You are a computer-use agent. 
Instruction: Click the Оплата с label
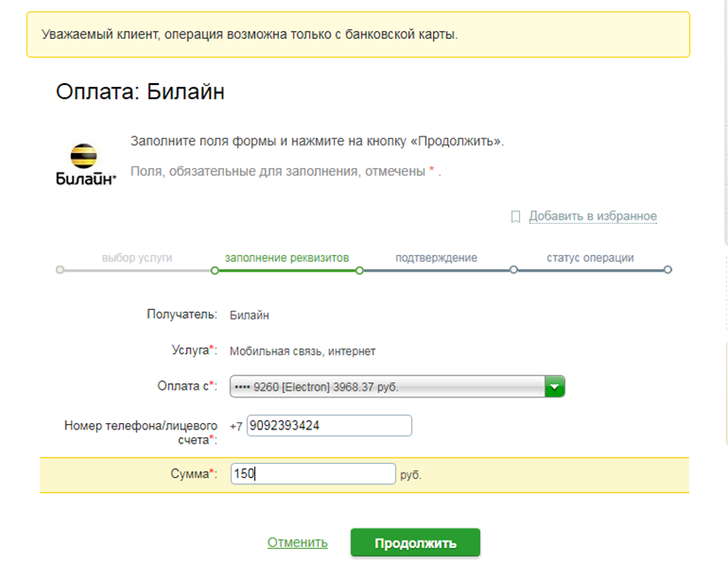coord(187,386)
